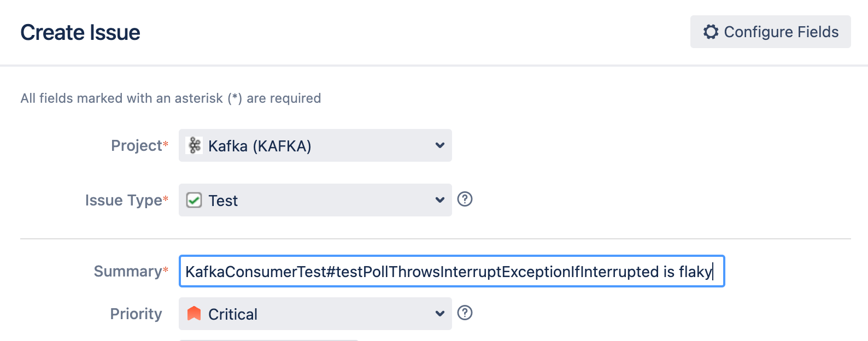Click the orange Critical priority icon
The width and height of the screenshot is (868, 341).
(x=194, y=314)
